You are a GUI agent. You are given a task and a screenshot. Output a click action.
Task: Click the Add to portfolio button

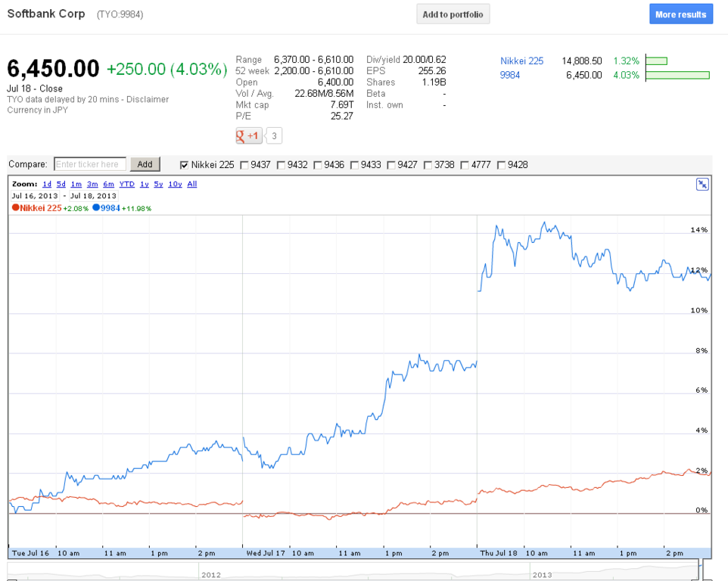[453, 14]
